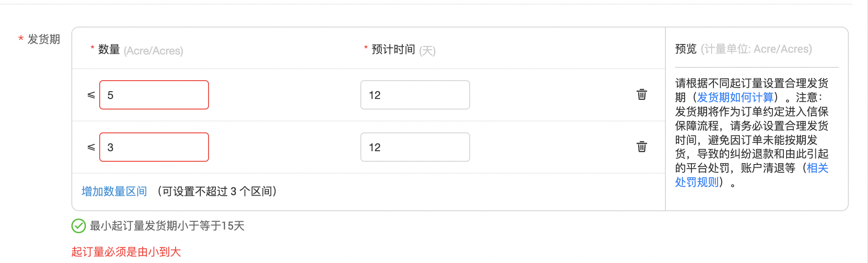Delete the first quantity row with trash icon
Viewport: 868px width, 263px height.
click(x=642, y=94)
